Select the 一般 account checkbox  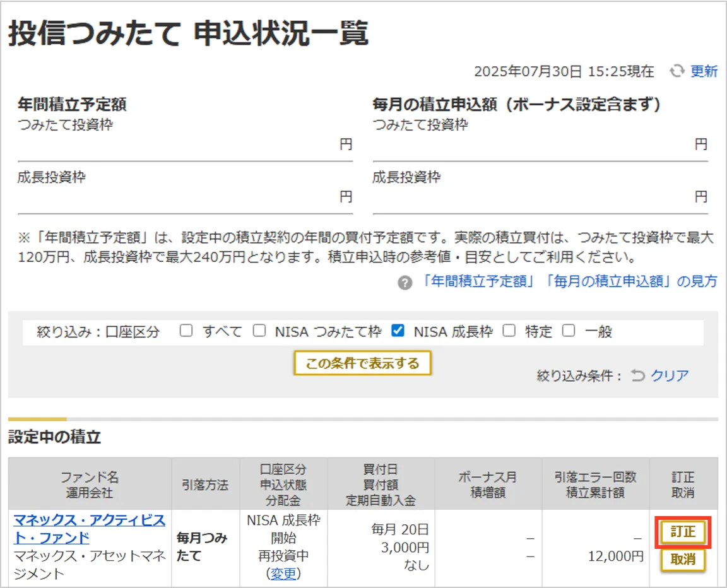click(x=569, y=331)
